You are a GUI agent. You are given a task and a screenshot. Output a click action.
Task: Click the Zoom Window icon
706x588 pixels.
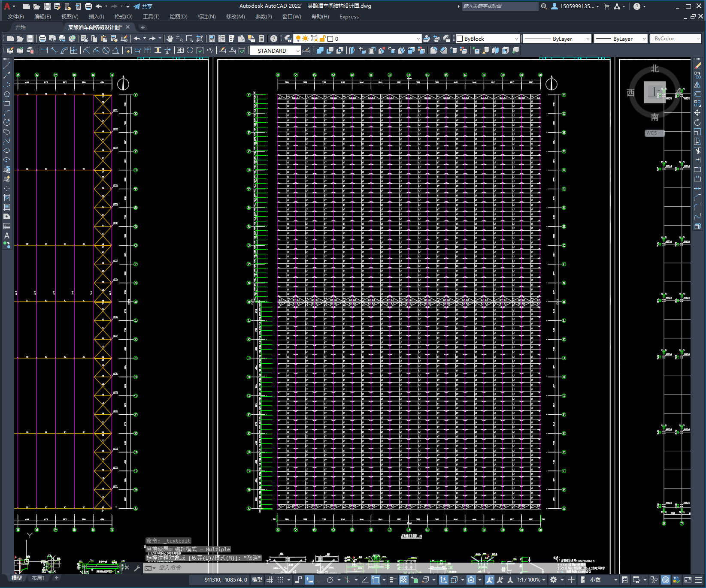pyautogui.click(x=189, y=39)
